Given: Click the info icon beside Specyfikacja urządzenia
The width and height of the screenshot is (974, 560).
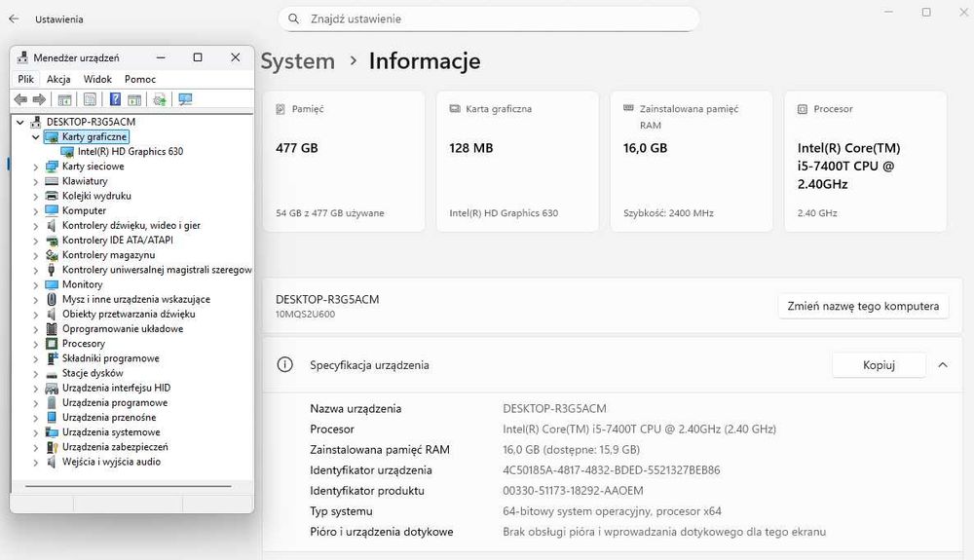Looking at the screenshot, I should pos(284,364).
